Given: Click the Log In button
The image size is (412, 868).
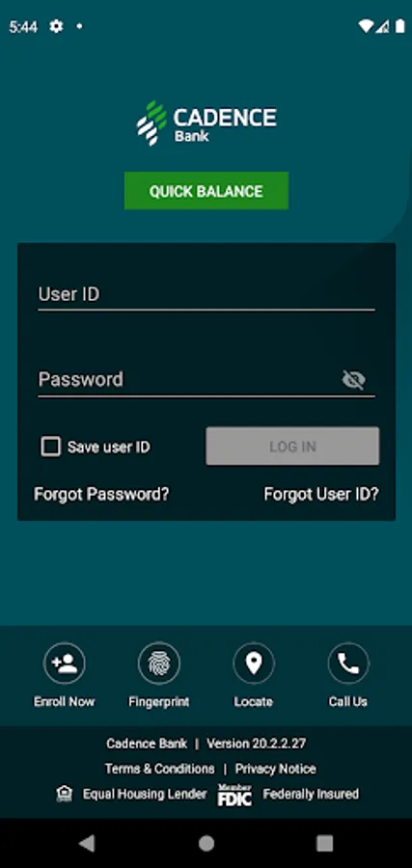Looking at the screenshot, I should click(292, 446).
